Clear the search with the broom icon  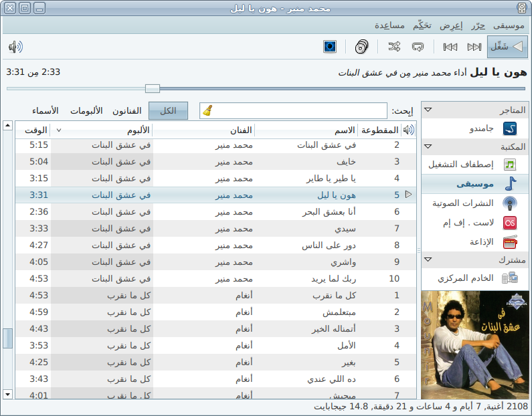click(208, 111)
